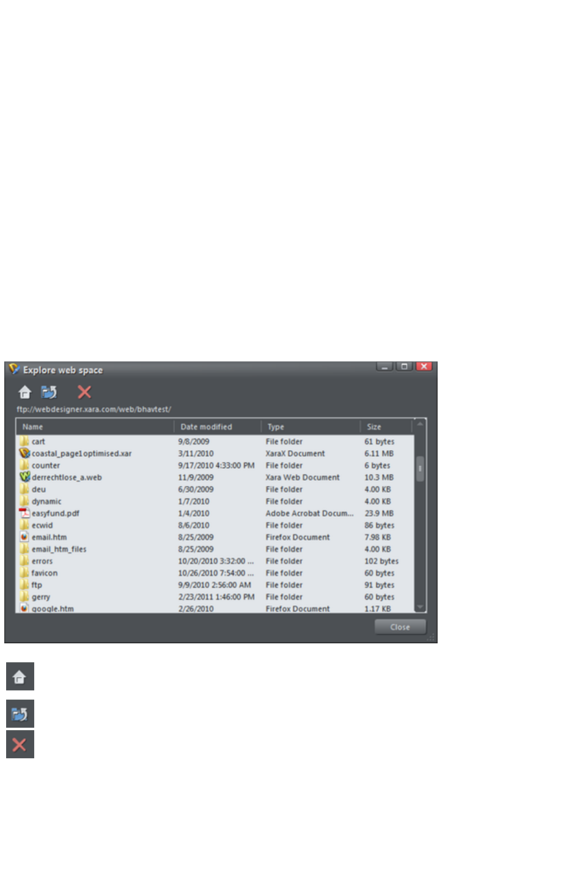This screenshot has height=891, width=588.
Task: Select the dynamic folder name
Action: [x=46, y=501]
